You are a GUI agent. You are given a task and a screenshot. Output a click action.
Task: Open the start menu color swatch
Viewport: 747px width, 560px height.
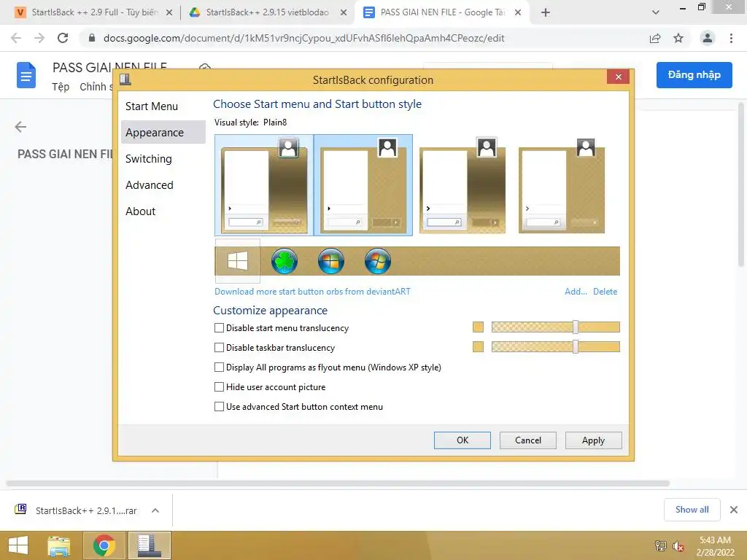[478, 327]
